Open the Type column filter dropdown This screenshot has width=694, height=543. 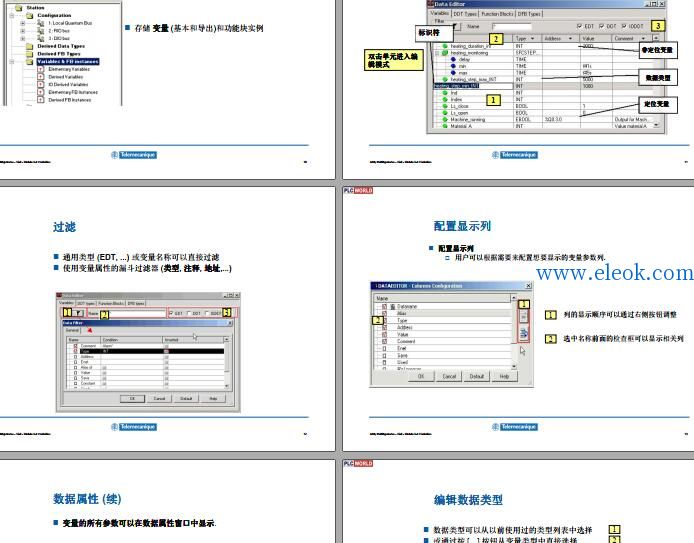click(x=532, y=39)
